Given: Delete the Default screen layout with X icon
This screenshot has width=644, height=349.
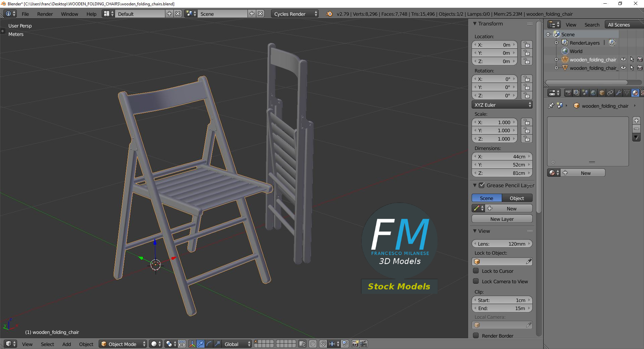Looking at the screenshot, I should (x=178, y=14).
